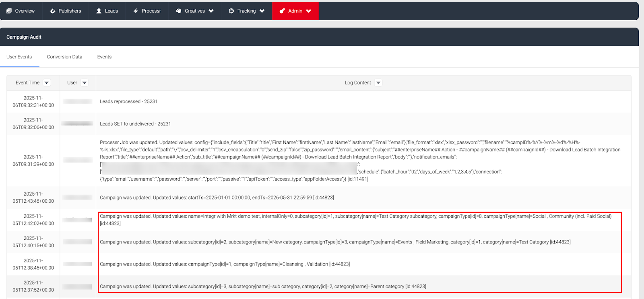Click the event time 06T09:31:39+00:00
The width and height of the screenshot is (644, 299).
(x=33, y=161)
